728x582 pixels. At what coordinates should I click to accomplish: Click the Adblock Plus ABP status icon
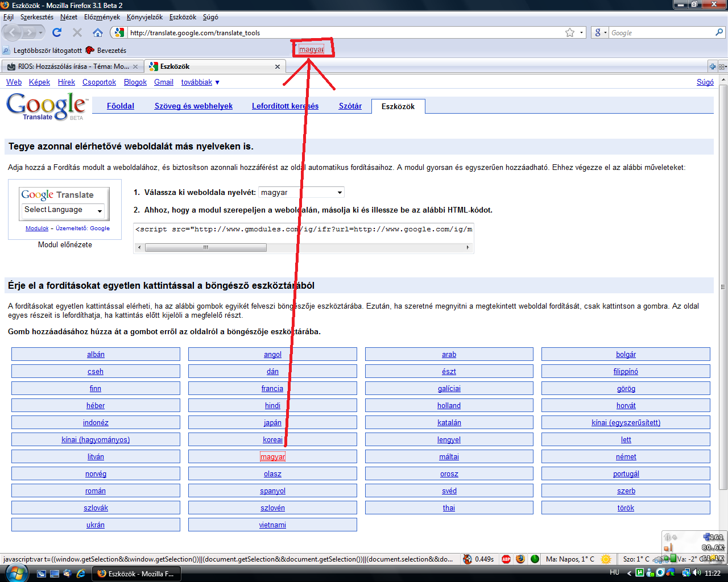(506, 559)
